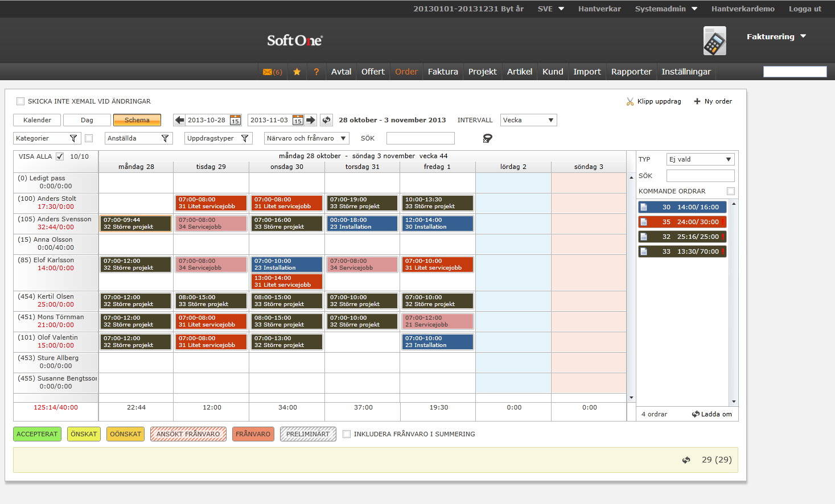
Task: Open end date calendar picker
Action: click(x=298, y=121)
